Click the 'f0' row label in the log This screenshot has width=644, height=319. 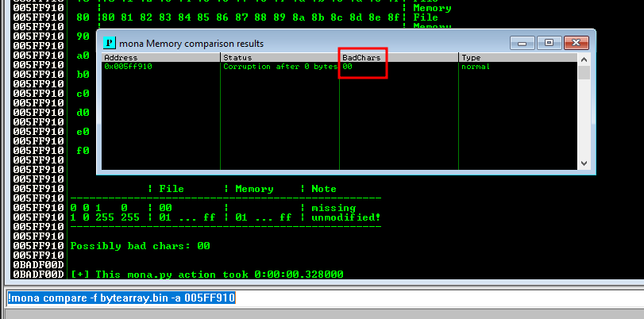[x=83, y=150]
